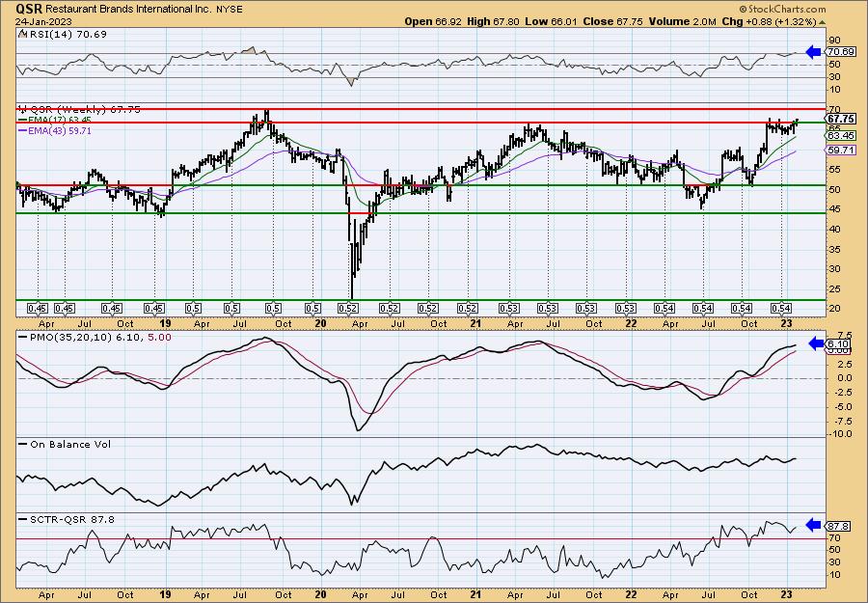868x603 pixels.
Task: Click the EMA(17) 63.45 legend text
Action: point(59,120)
